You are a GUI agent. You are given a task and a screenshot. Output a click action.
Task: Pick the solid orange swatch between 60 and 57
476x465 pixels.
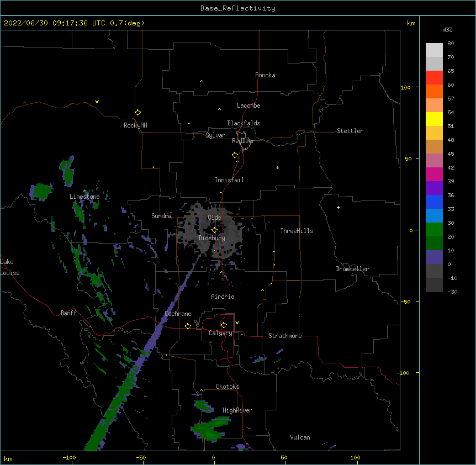click(x=434, y=91)
